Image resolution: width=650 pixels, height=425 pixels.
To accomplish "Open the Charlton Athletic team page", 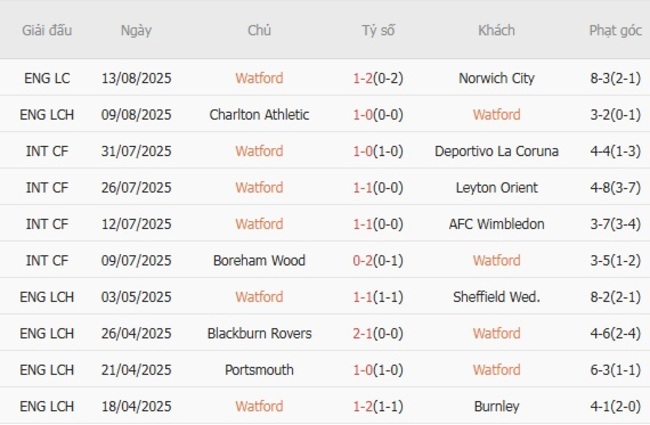I will (x=259, y=115).
